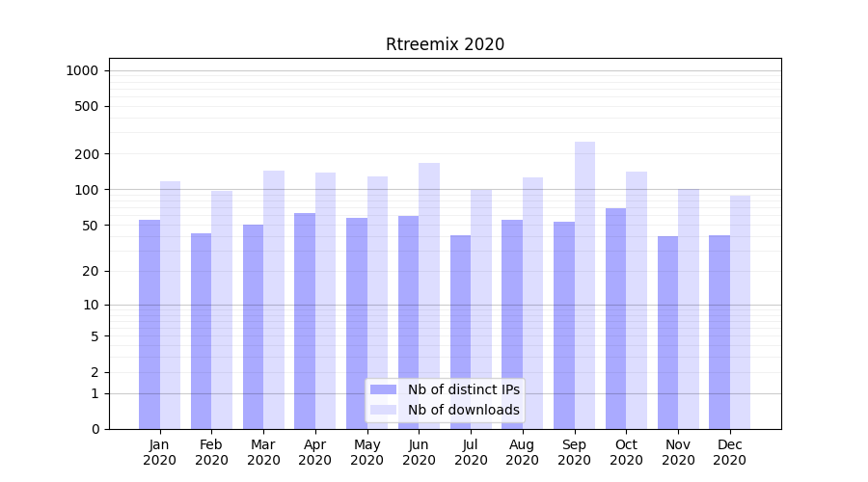Screen dimensions: 868x482
Task: Click the 1000 y-axis tick label
Action: click(82, 70)
